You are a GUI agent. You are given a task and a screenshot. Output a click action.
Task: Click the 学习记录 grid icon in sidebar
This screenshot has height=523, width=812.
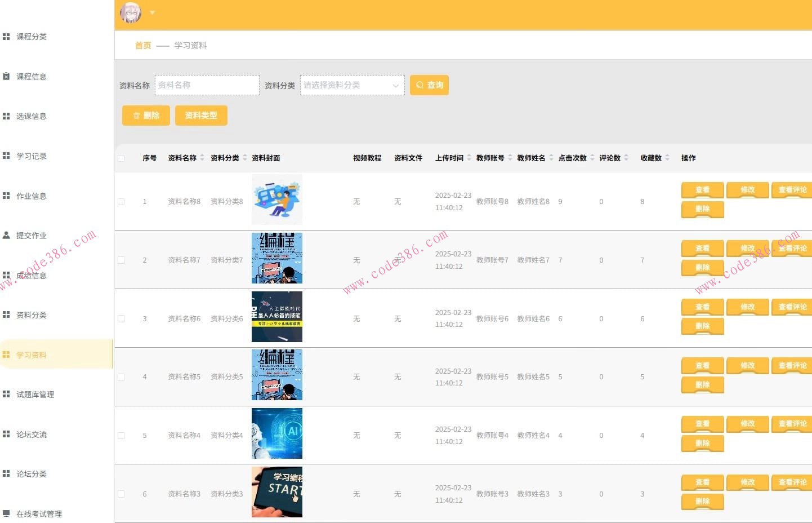6,156
